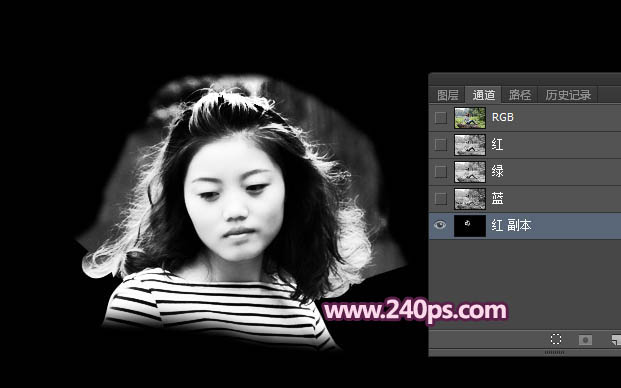Show the RGB channel visibility
Image resolution: width=621 pixels, height=388 pixels.
coord(440,118)
